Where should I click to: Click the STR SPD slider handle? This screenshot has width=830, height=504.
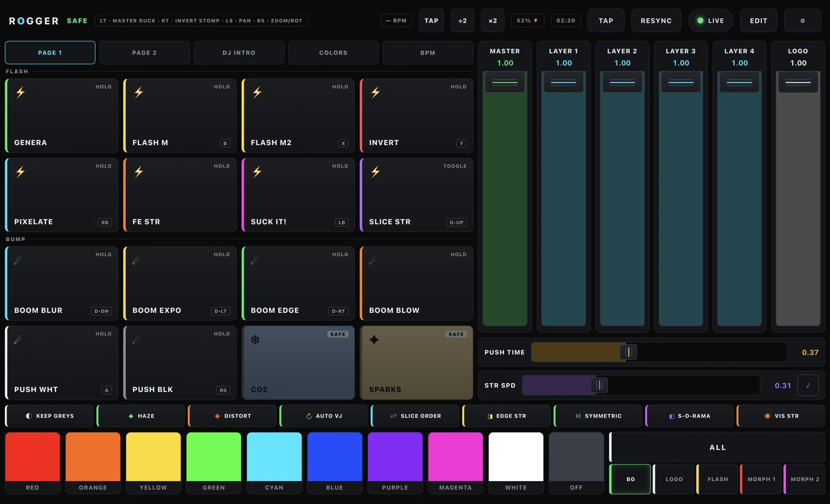click(599, 385)
